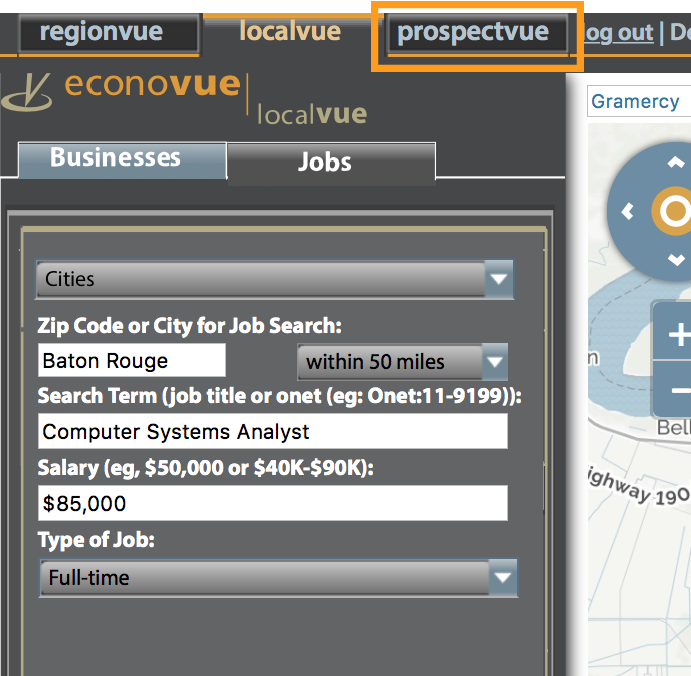The height and width of the screenshot is (676, 691).
Task: Open the Businesses tab
Action: tap(122, 160)
